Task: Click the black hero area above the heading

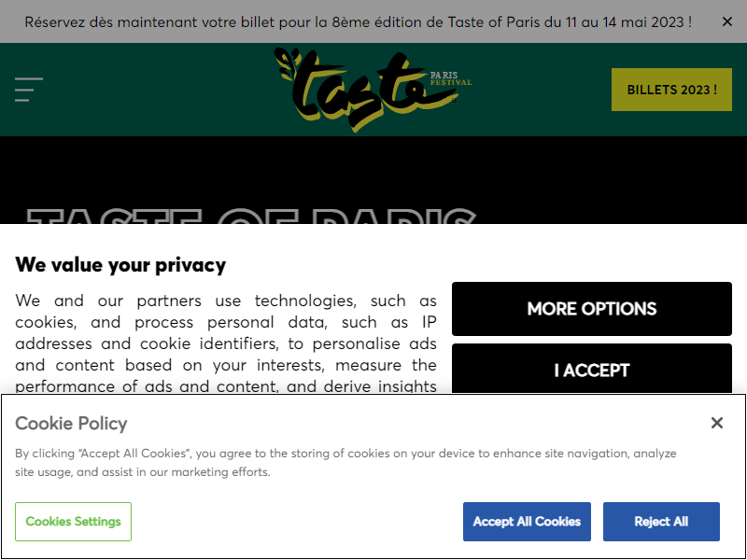Action: click(373, 168)
